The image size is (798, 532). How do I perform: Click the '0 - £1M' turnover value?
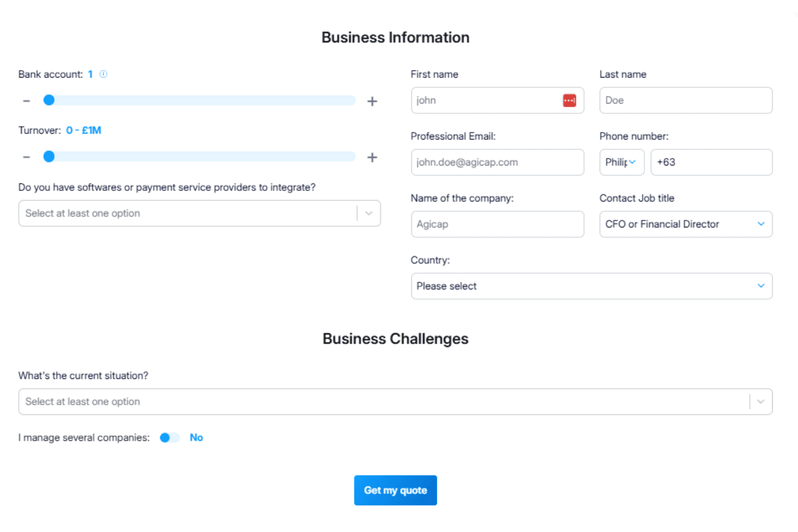pos(84,130)
